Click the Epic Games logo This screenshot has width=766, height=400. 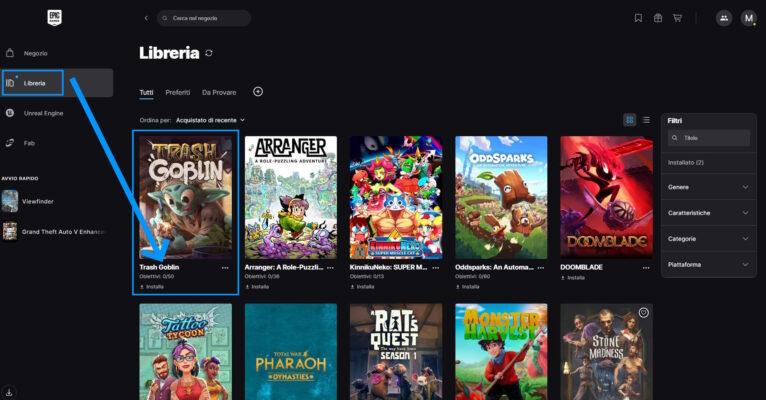pyautogui.click(x=54, y=18)
